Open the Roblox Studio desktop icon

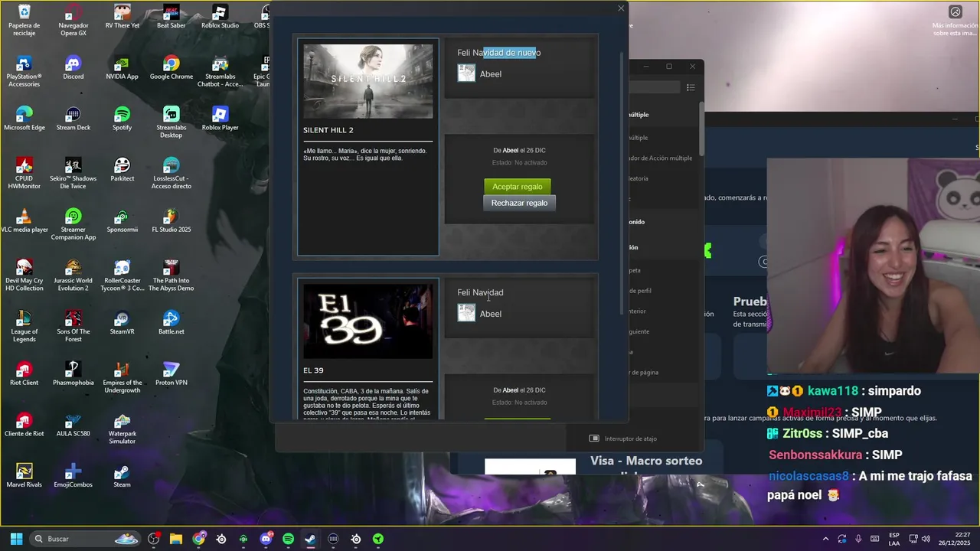click(x=220, y=17)
